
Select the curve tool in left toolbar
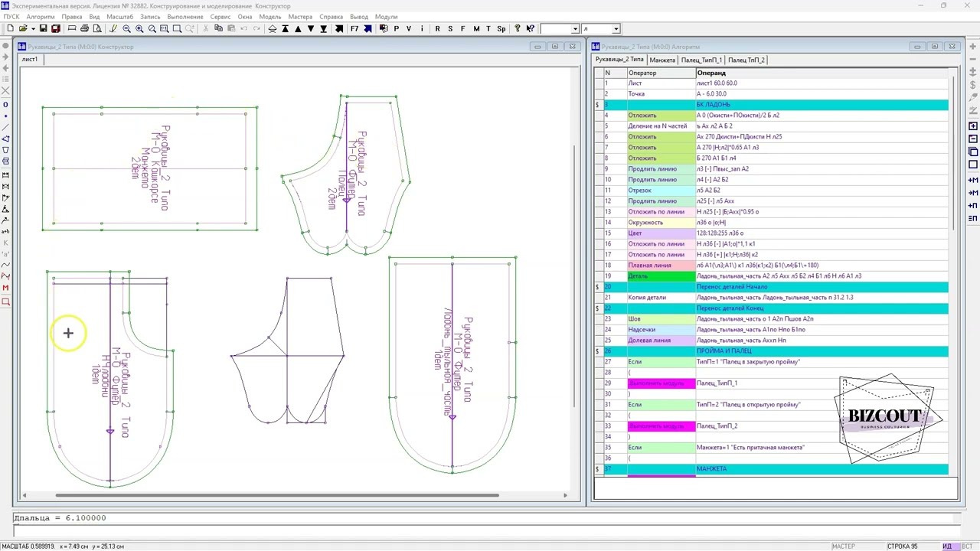[x=6, y=265]
